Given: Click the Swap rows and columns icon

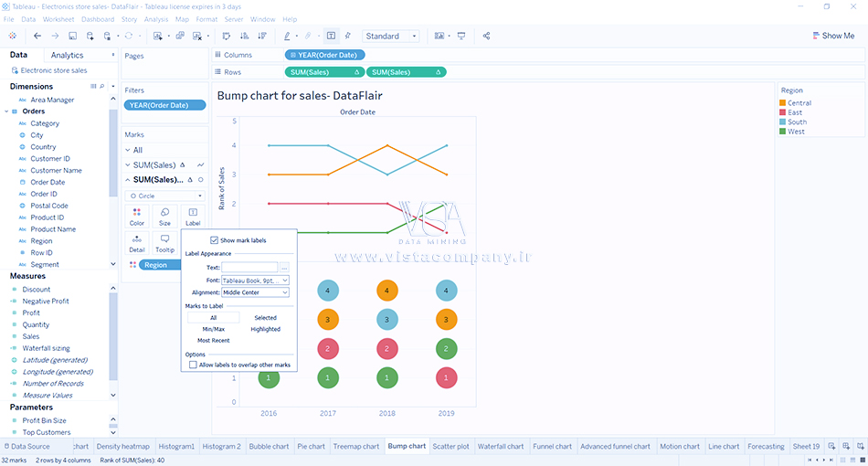Looking at the screenshot, I should [227, 36].
